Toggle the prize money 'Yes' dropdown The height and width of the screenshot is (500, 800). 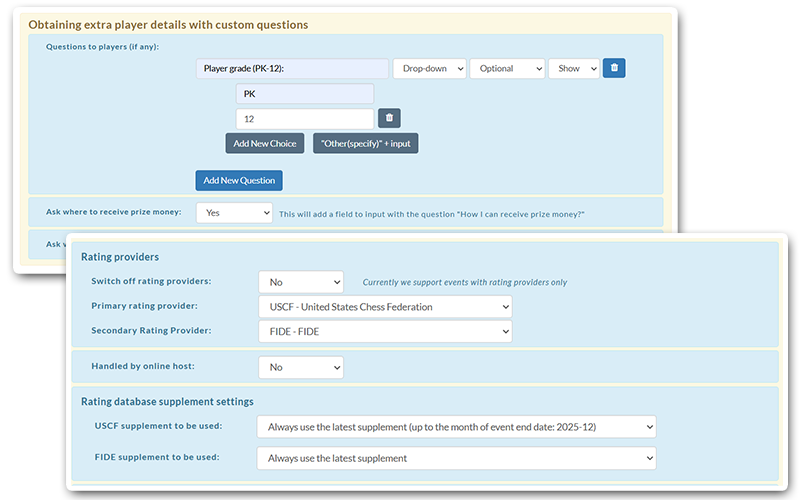point(234,213)
